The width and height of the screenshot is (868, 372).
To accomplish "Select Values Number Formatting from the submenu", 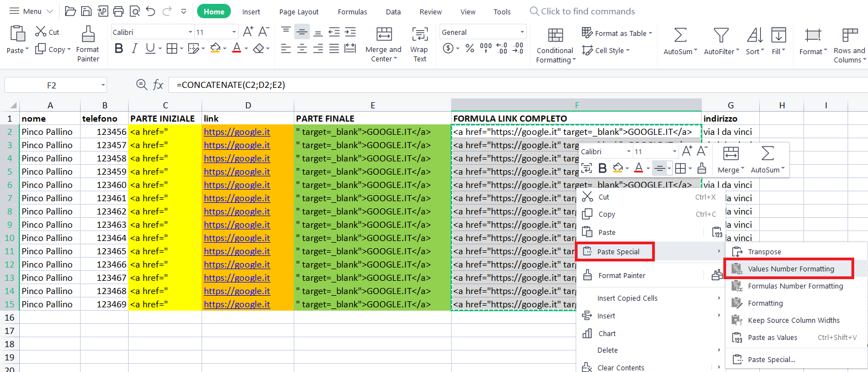I will point(791,269).
